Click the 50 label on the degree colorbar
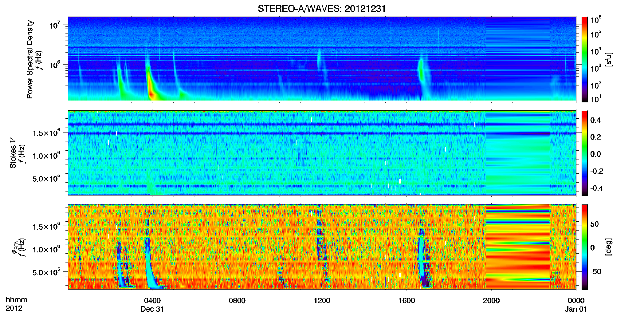The image size is (644, 332). click(x=595, y=224)
